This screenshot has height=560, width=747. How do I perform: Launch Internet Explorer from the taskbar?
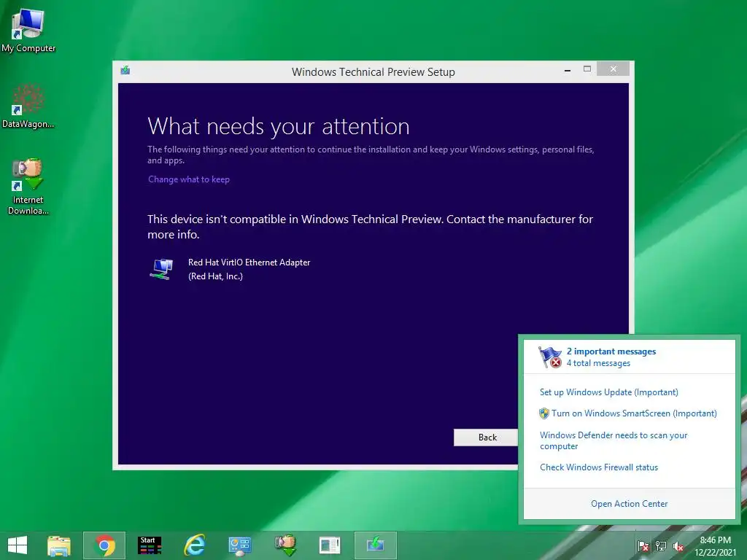tap(194, 545)
